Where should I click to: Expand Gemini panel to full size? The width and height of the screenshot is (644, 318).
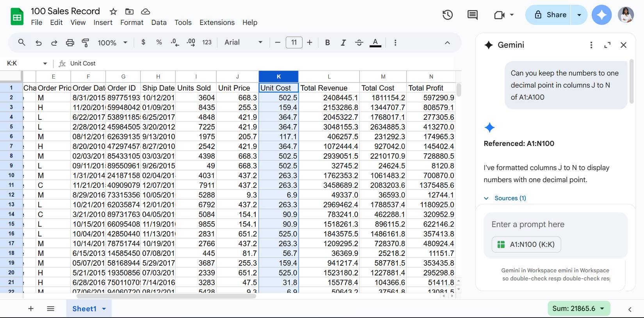tap(607, 45)
